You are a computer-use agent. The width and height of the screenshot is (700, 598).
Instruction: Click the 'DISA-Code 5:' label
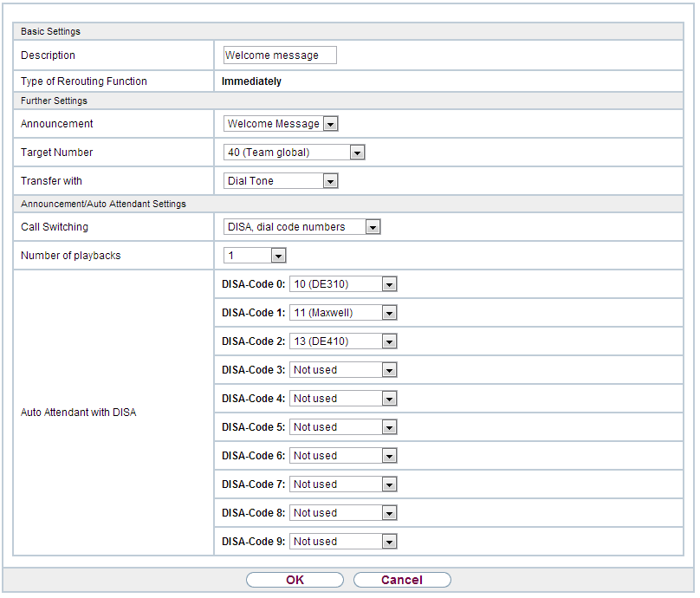254,427
